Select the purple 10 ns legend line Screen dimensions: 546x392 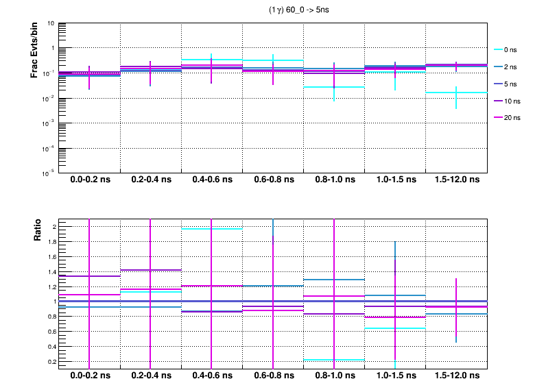(499, 101)
